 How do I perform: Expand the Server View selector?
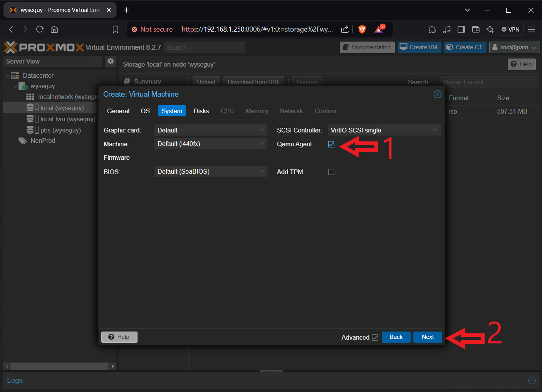(x=53, y=61)
